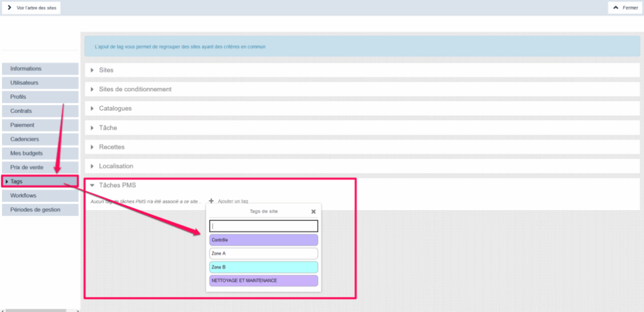
Task: Select Contrats from the sidebar
Action: pos(40,111)
